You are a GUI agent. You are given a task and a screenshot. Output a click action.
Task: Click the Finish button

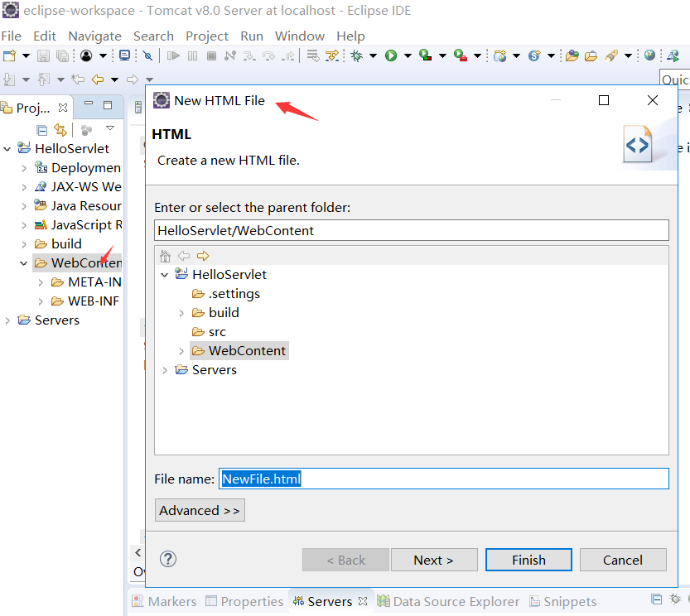[x=528, y=560]
